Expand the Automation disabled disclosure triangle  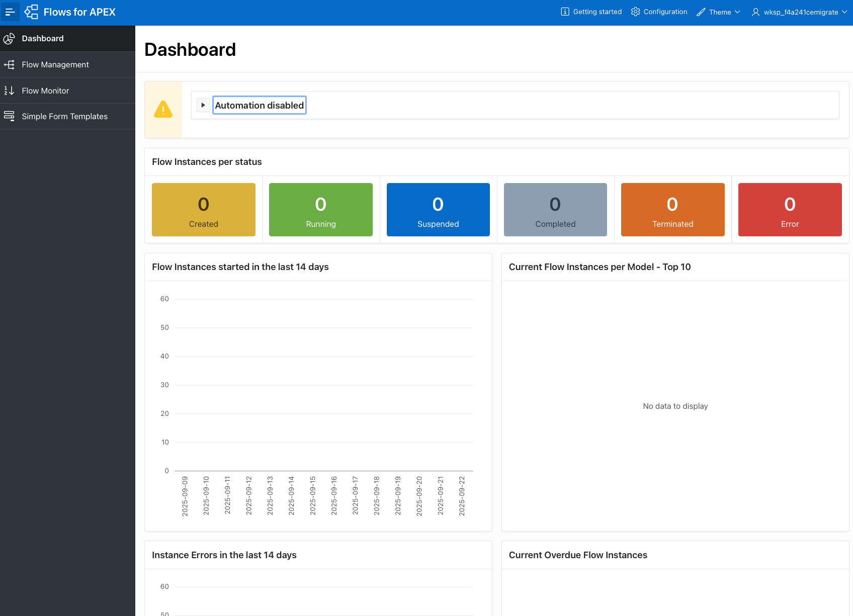click(203, 105)
